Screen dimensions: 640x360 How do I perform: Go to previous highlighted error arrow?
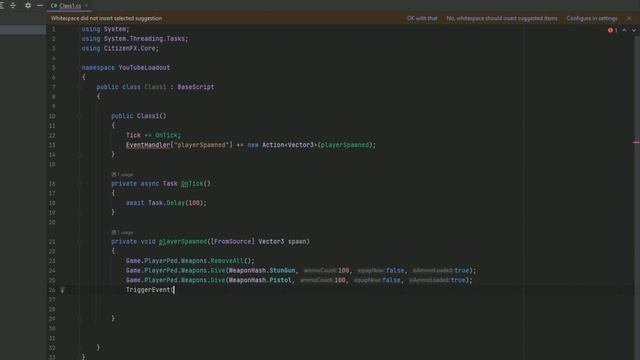click(624, 30)
